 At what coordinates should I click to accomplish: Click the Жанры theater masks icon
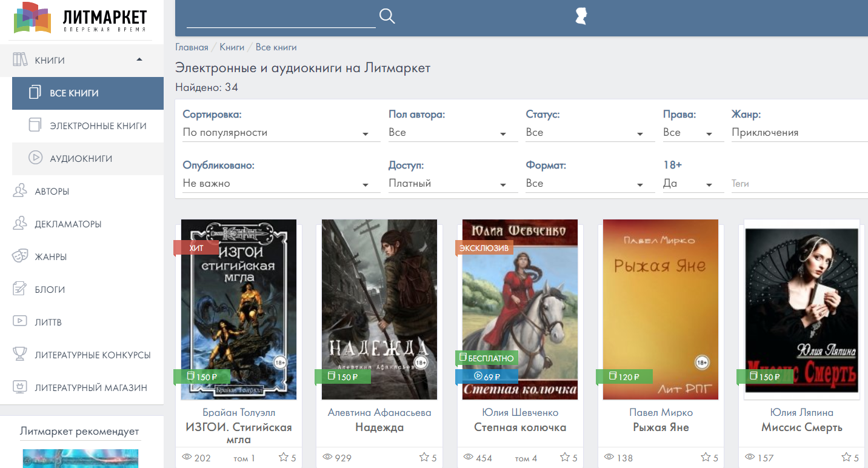click(x=20, y=256)
